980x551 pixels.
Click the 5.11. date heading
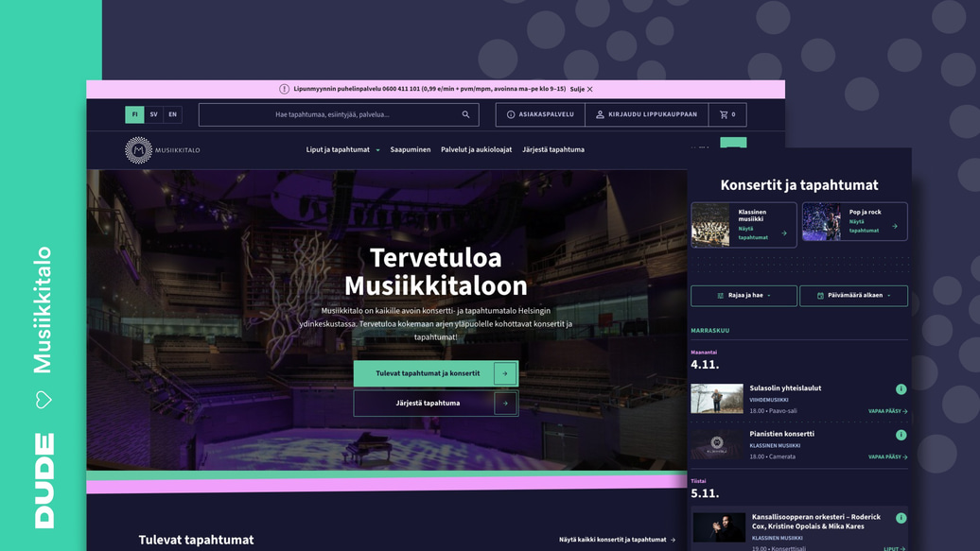click(x=705, y=493)
